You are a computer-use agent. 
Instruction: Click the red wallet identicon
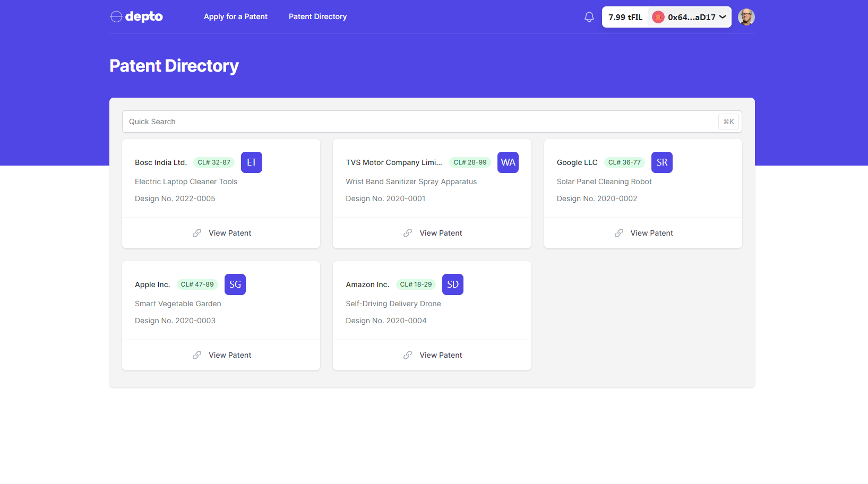pyautogui.click(x=658, y=17)
